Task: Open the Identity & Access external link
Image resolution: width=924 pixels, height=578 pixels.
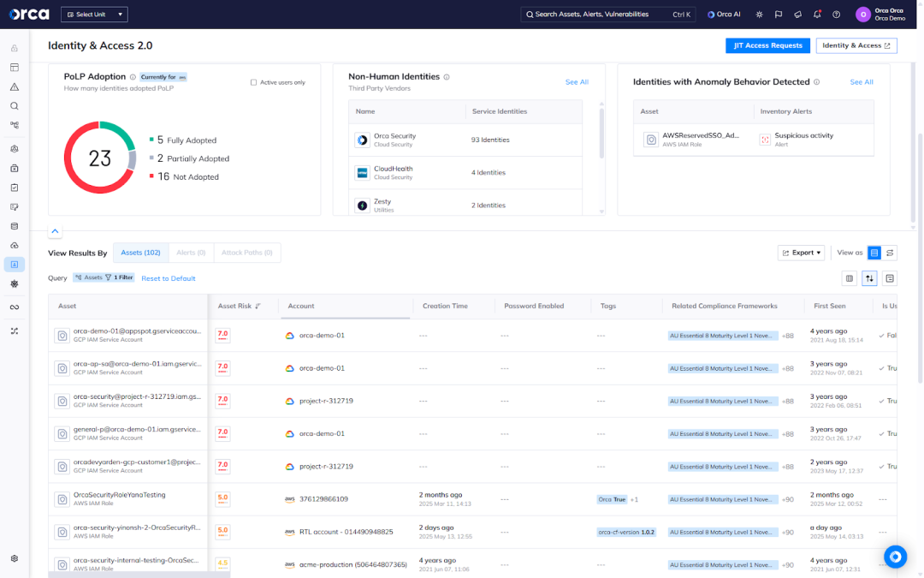Action: (856, 45)
